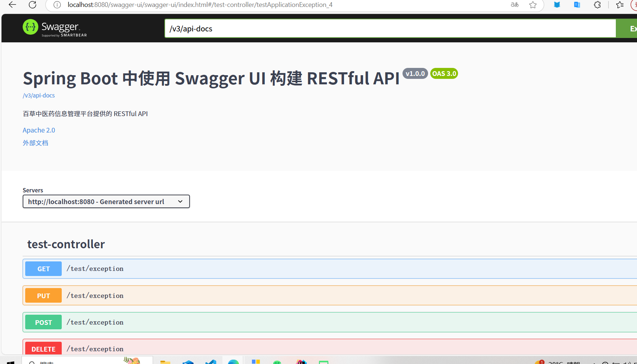Expand the POST /test/exception operation
This screenshot has width=637, height=364.
[x=330, y=322]
